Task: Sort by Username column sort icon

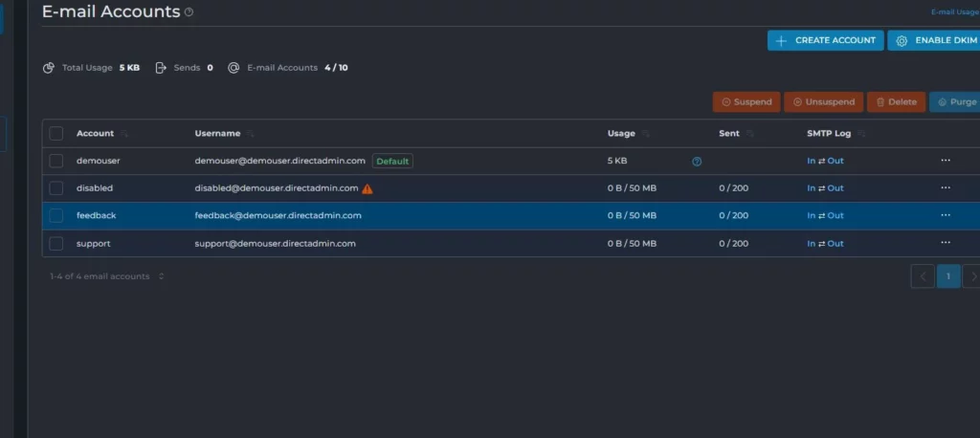Action: tap(250, 134)
